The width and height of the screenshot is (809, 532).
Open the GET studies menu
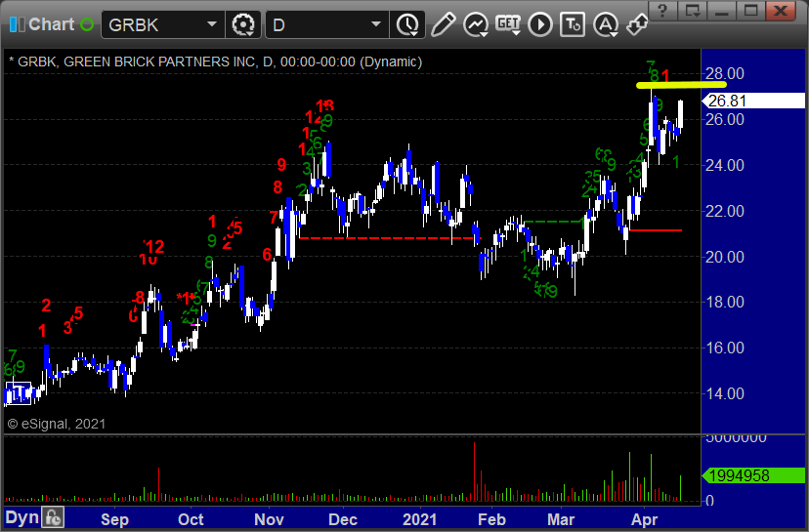coord(508,24)
